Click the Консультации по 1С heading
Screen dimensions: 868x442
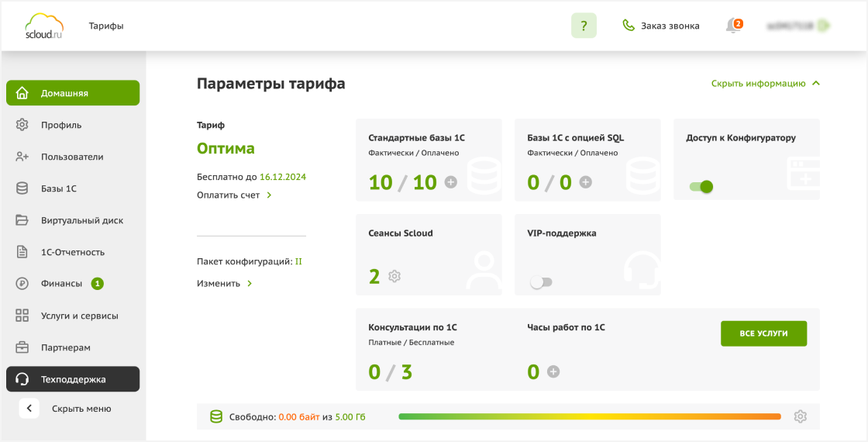[x=412, y=327]
